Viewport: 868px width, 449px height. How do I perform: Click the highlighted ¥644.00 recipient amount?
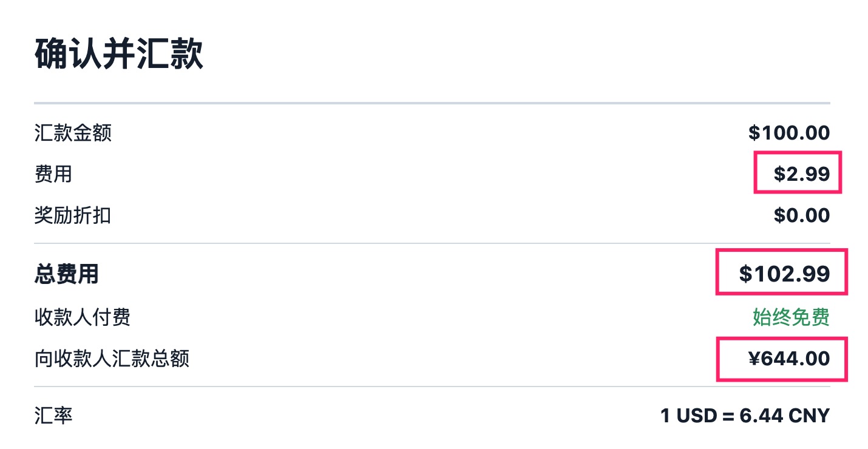tap(788, 359)
